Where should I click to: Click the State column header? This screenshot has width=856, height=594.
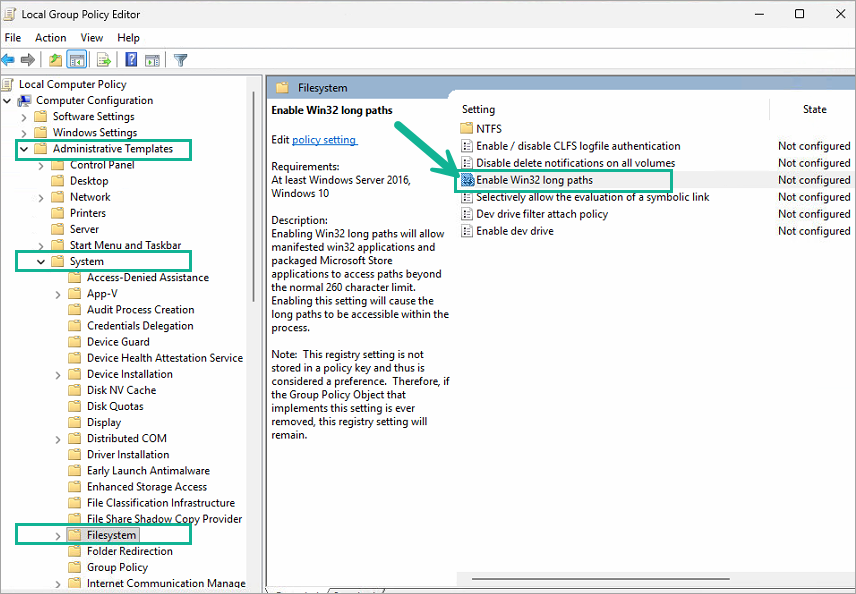point(814,109)
